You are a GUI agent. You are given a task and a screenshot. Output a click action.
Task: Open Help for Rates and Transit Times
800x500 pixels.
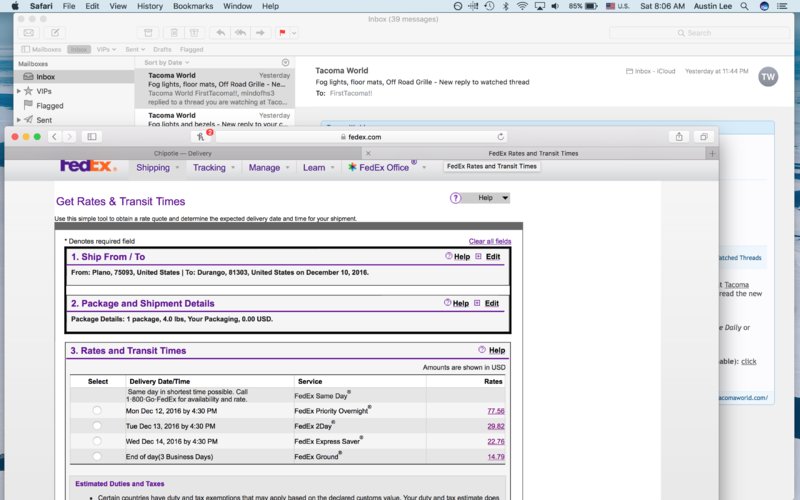tap(496, 350)
